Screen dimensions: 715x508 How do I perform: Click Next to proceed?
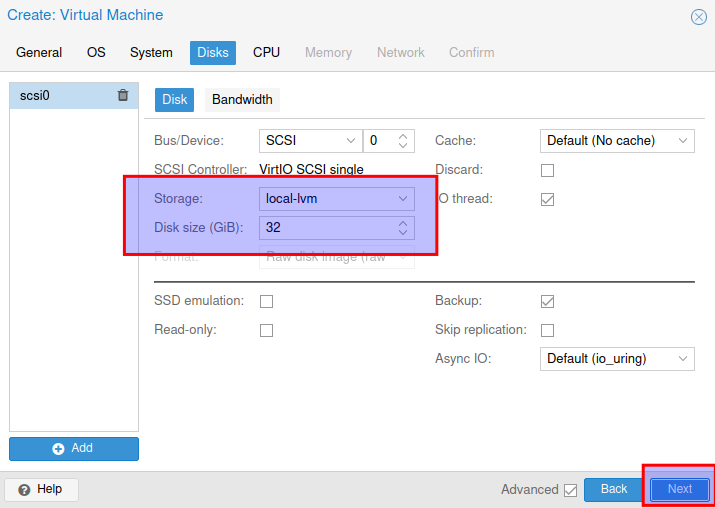(680, 489)
